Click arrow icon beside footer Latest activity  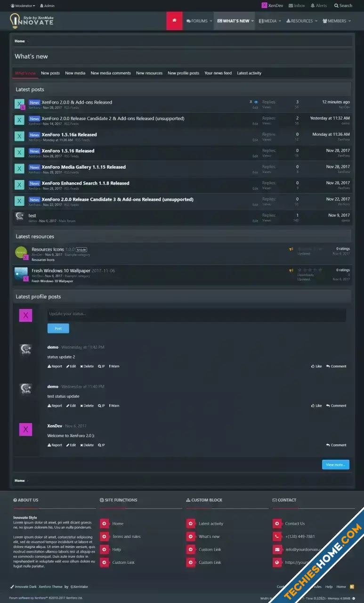(x=190, y=523)
